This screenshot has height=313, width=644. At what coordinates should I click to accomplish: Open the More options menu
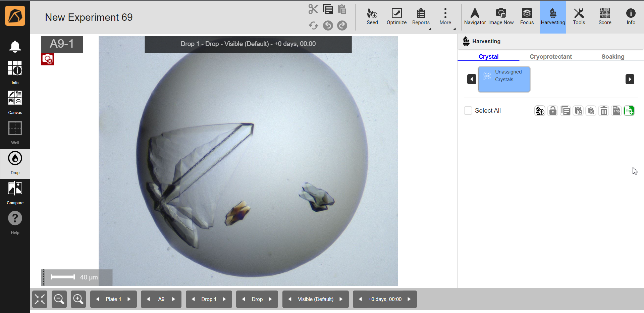445,16
